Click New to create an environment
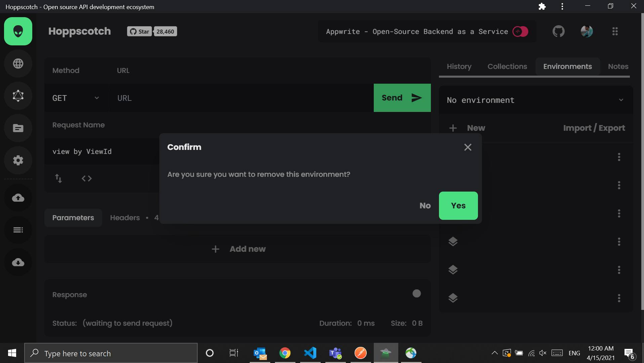644x363 pixels. pos(468,128)
